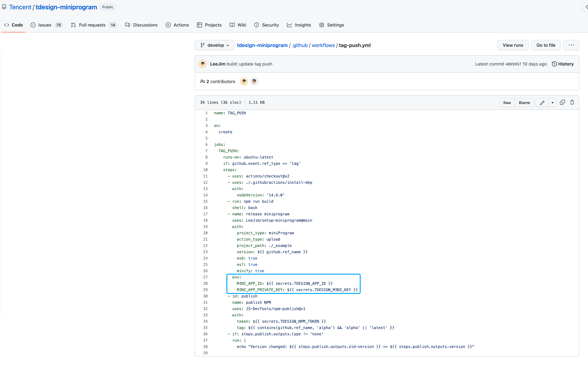Click code text 'name: TAG_PUSH'

click(230, 113)
